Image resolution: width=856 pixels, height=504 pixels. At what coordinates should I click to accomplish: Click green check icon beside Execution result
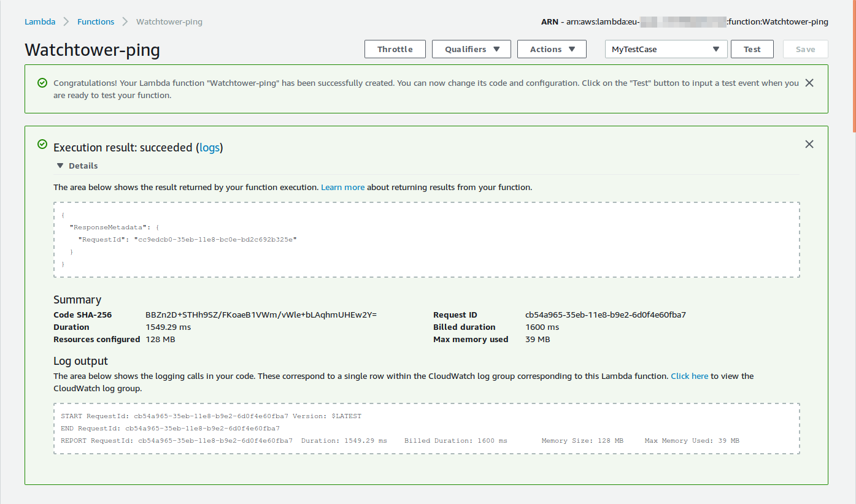click(x=42, y=144)
